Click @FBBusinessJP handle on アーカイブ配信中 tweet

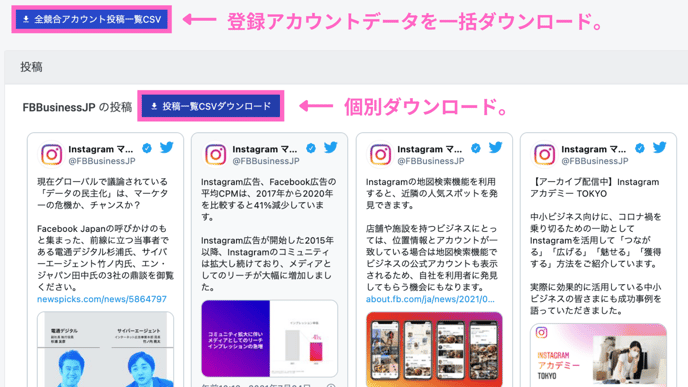pyautogui.click(x=595, y=161)
